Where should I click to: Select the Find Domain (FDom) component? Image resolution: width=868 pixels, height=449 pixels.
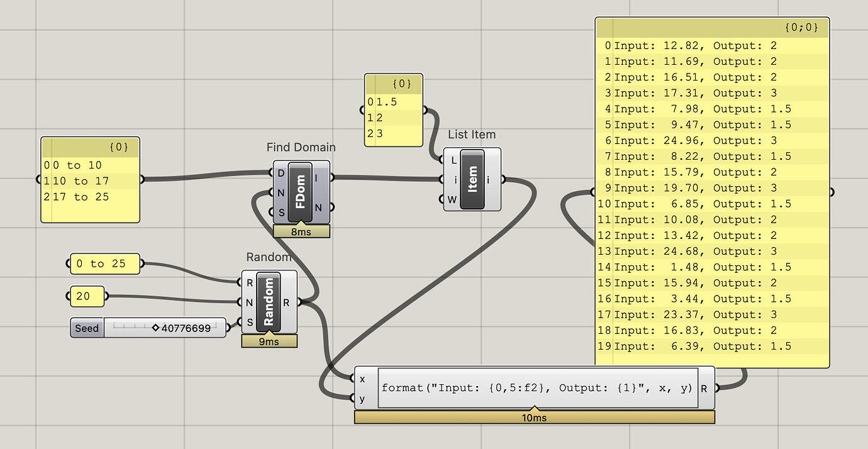pyautogui.click(x=301, y=191)
